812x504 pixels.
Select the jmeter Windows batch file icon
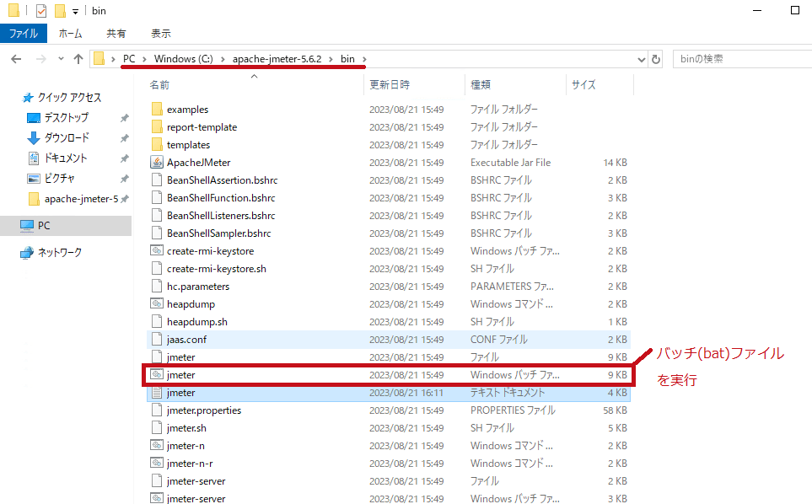tap(157, 375)
